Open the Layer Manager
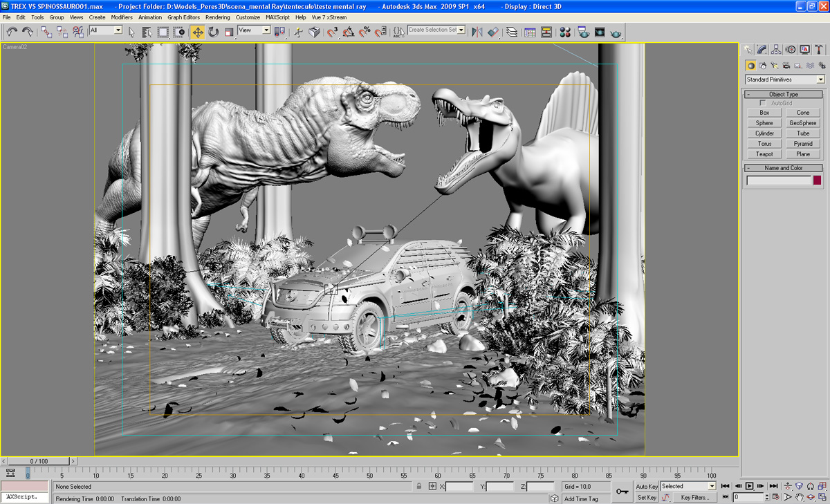 [512, 32]
